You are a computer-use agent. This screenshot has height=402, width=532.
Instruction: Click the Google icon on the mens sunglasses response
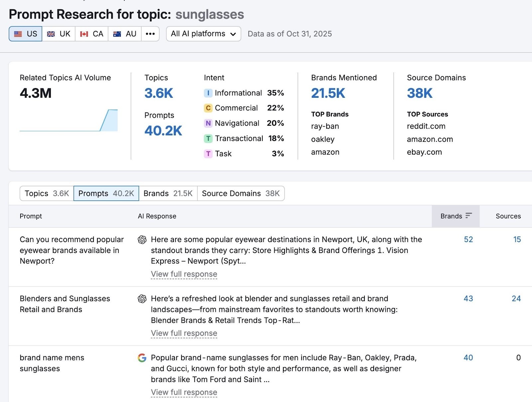pyautogui.click(x=142, y=358)
